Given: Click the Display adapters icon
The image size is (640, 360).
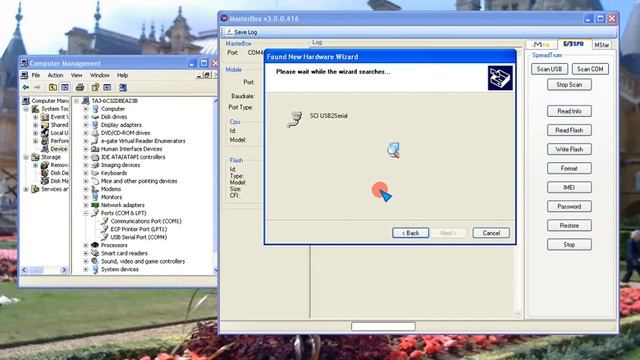Looking at the screenshot, I should tap(95, 125).
